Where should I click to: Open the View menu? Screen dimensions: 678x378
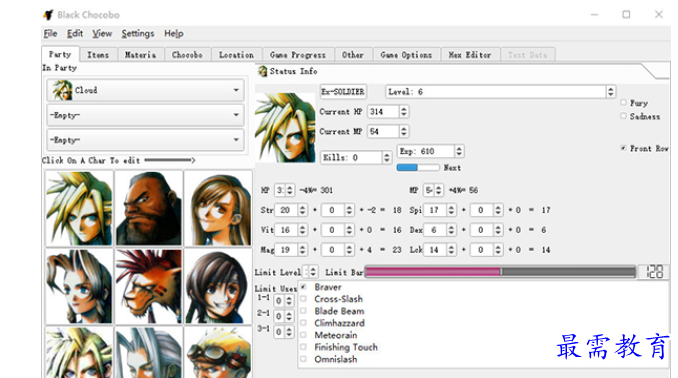tap(102, 34)
